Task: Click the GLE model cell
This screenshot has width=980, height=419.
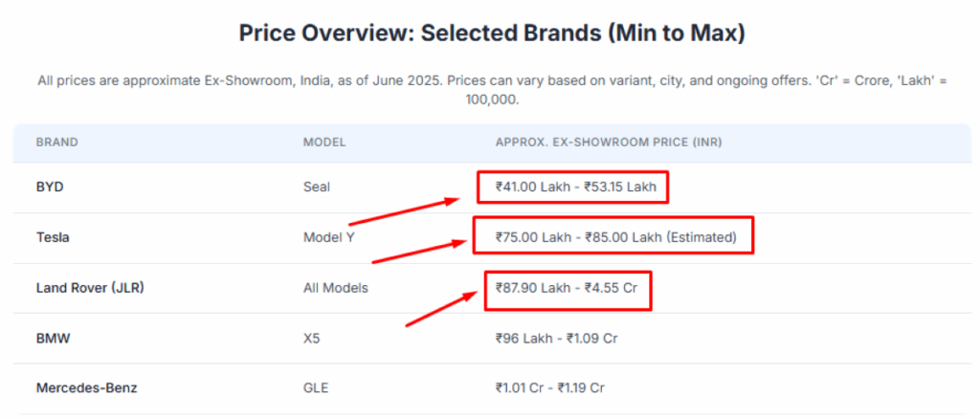Action: [316, 387]
